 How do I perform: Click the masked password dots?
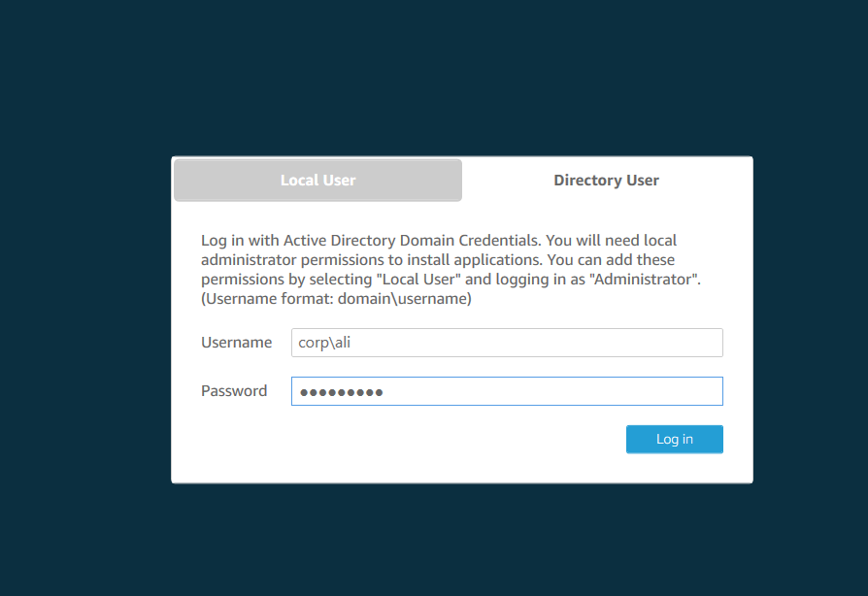pos(341,392)
